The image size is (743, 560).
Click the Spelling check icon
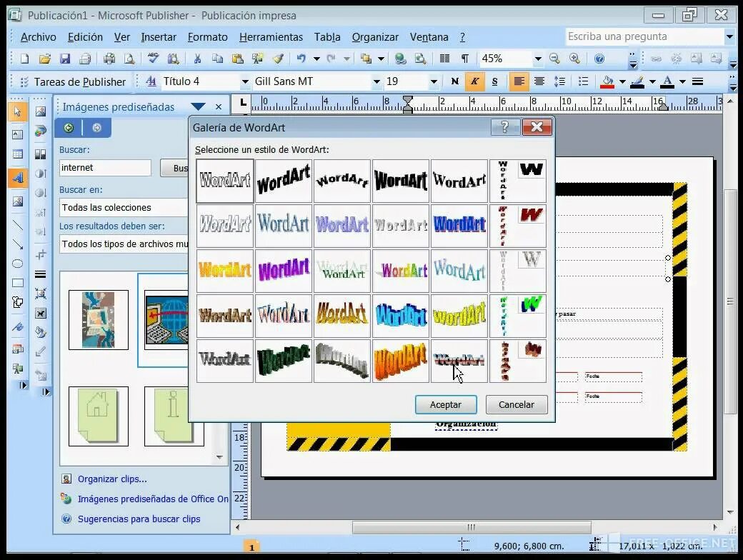[x=153, y=59]
